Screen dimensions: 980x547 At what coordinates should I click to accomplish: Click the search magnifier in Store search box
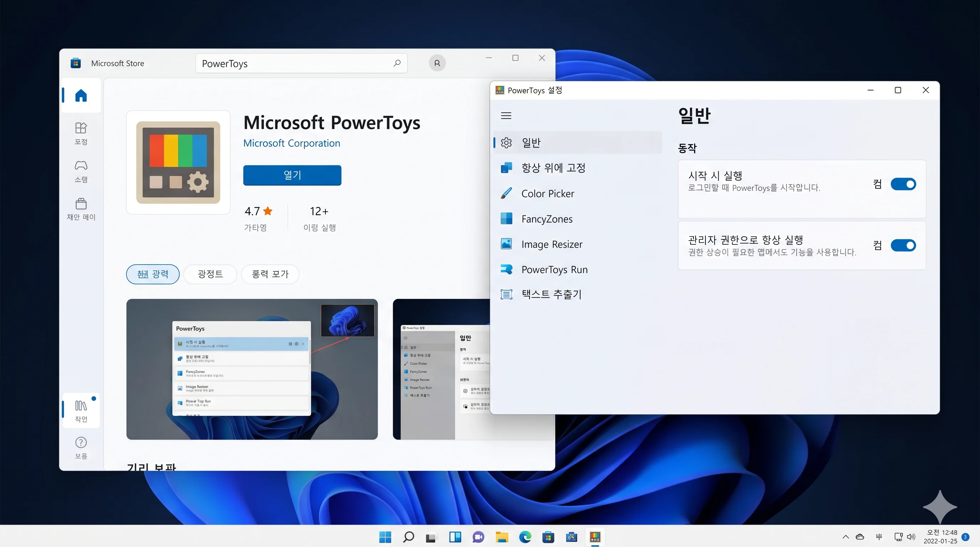click(x=397, y=63)
